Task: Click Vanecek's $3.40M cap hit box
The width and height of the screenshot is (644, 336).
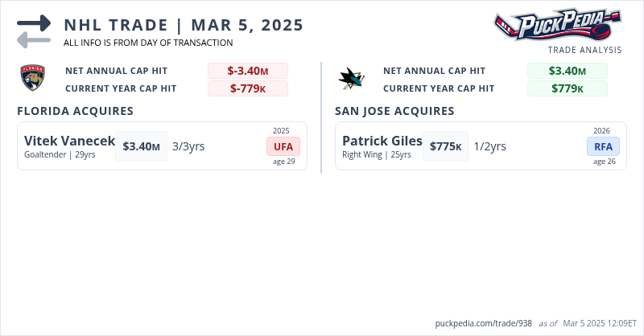Action: [x=141, y=146]
